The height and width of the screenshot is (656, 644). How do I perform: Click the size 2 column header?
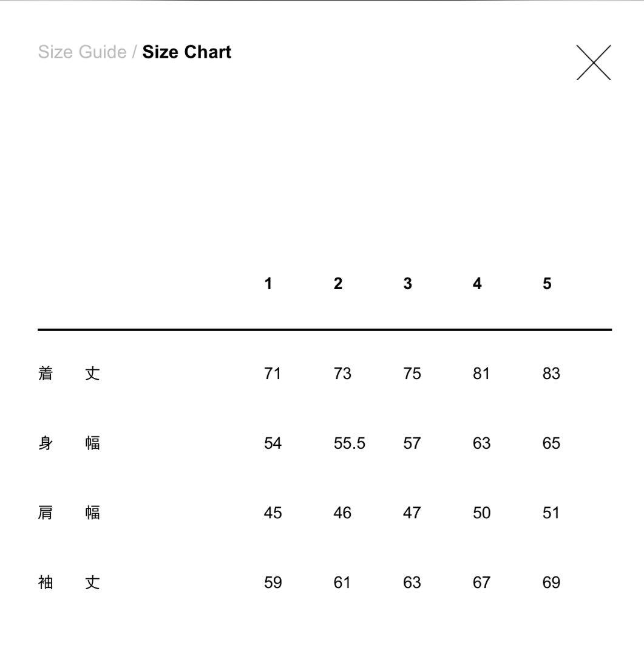(338, 284)
